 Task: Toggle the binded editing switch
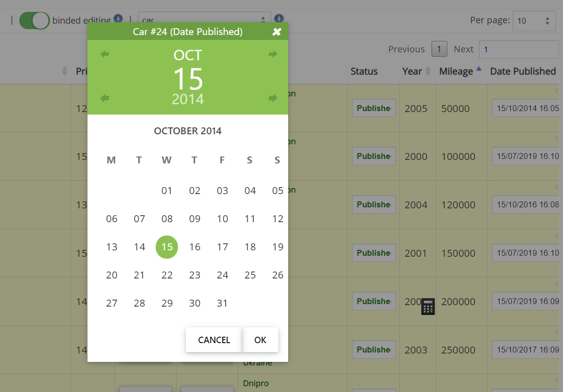(x=34, y=20)
